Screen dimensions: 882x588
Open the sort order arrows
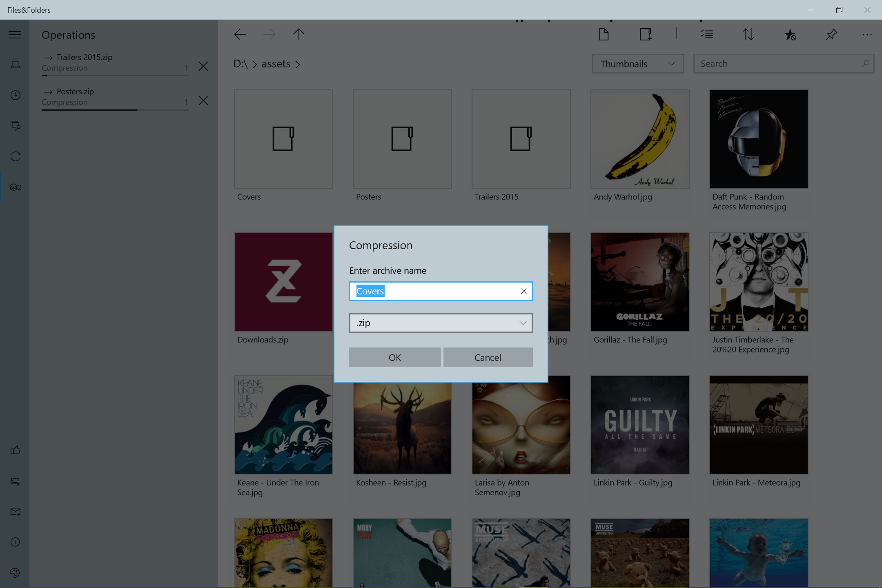coord(748,34)
